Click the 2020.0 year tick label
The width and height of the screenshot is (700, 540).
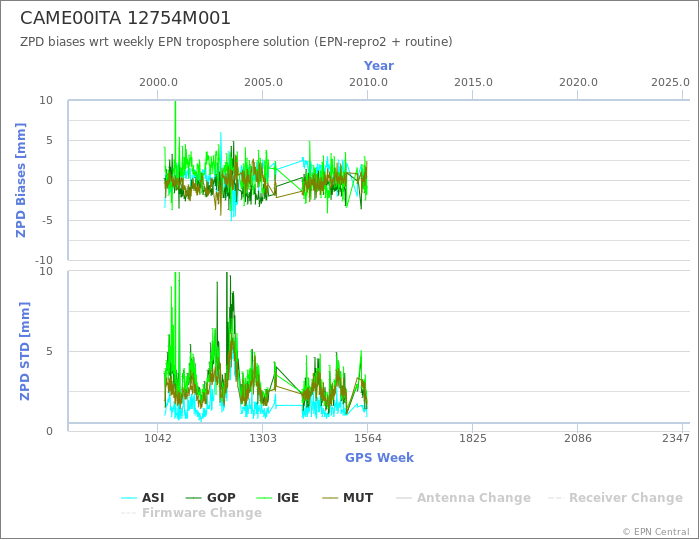click(x=578, y=83)
